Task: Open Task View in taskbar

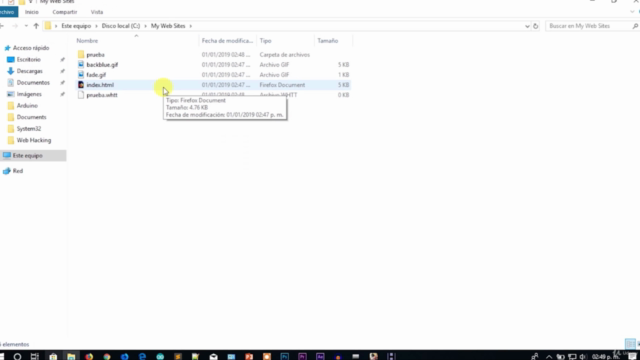Action: point(35,356)
